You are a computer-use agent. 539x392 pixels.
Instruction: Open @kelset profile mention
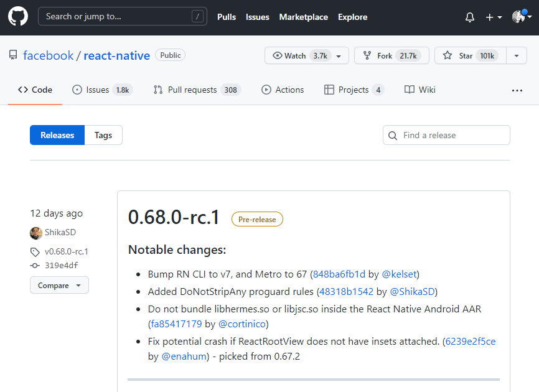[399, 274]
